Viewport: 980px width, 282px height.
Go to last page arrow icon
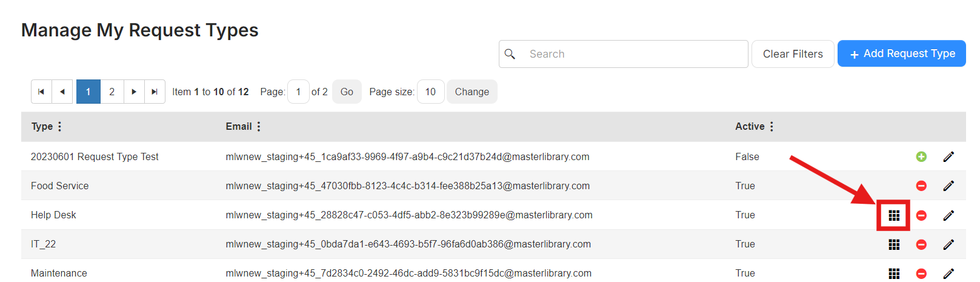coord(155,92)
